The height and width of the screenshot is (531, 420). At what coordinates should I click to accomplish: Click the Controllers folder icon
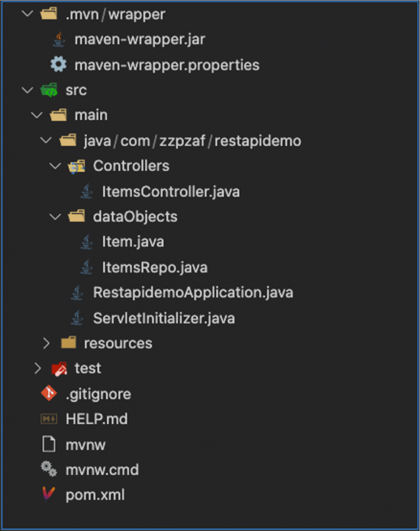coord(77,166)
